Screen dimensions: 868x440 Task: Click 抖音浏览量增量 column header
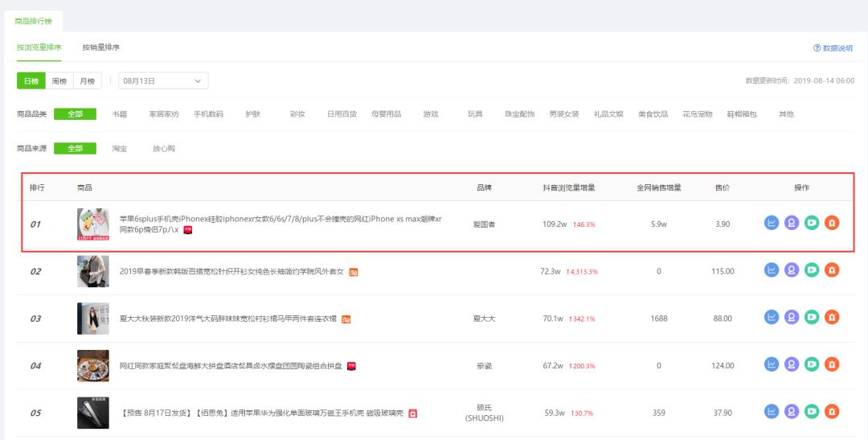click(569, 188)
